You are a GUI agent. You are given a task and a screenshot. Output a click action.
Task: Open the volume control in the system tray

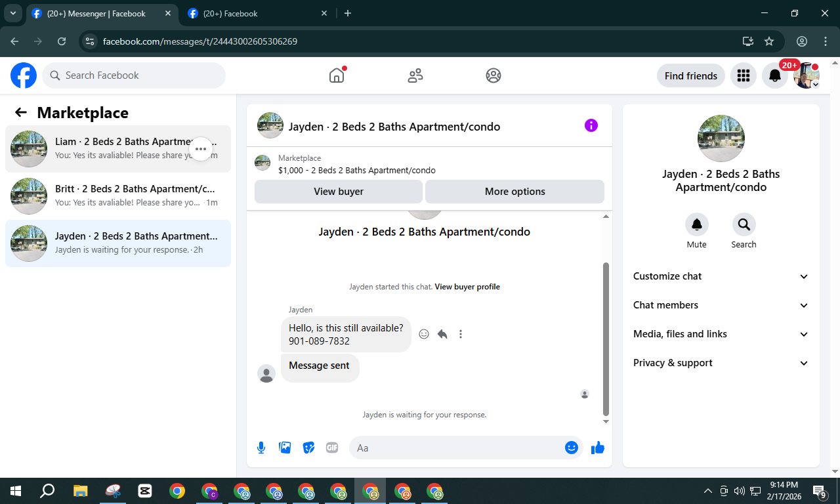pos(740,491)
